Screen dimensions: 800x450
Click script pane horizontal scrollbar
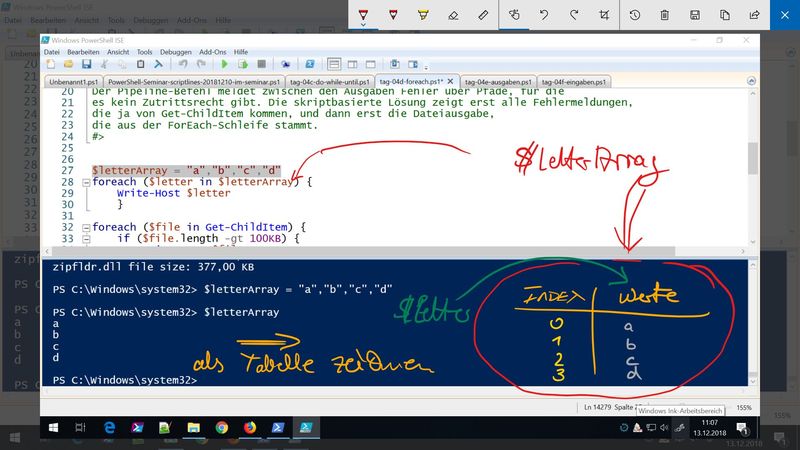(364, 251)
